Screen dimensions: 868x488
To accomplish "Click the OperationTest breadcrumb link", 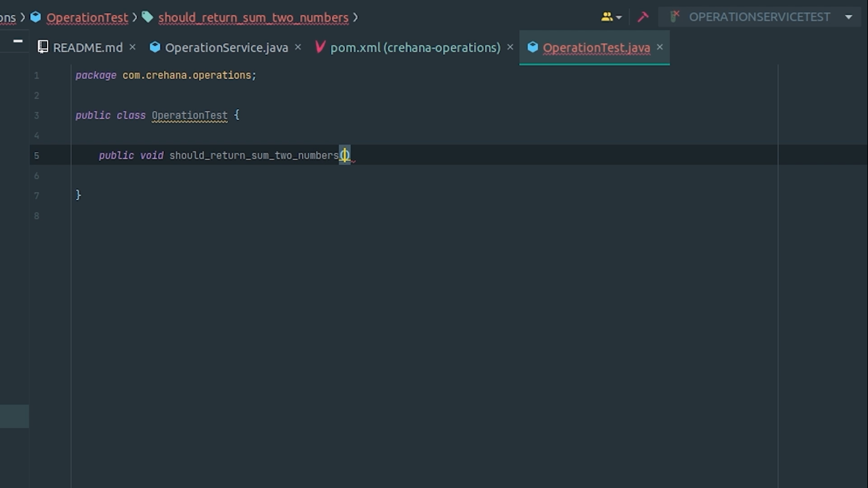I will click(x=87, y=18).
